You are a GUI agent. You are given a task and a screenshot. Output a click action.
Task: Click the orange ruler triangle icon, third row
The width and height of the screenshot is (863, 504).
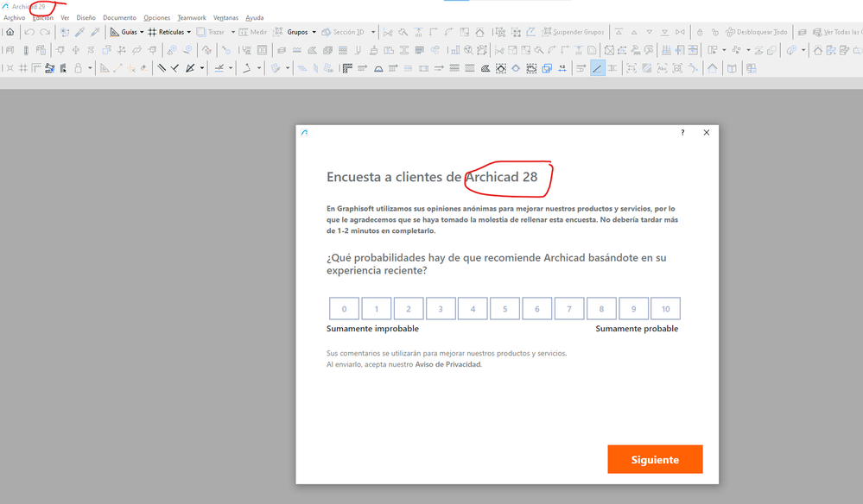click(x=104, y=68)
